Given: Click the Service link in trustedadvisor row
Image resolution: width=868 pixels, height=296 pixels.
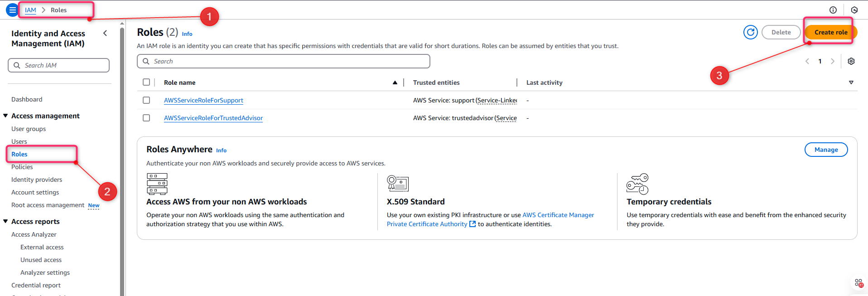Looking at the screenshot, I should click(x=506, y=118).
